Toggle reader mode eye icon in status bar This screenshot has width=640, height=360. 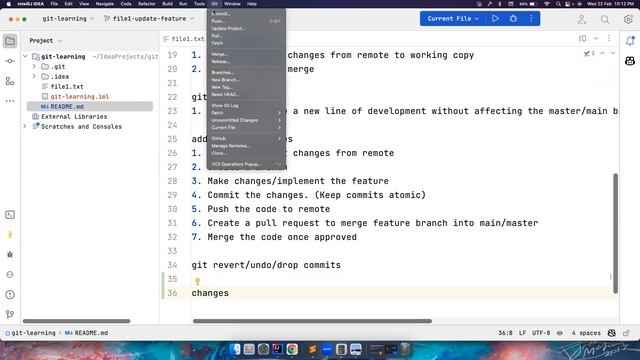coord(560,333)
